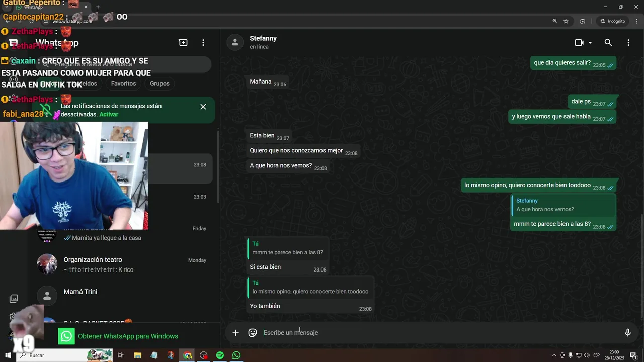Open WhatsApp app from the taskbar
This screenshot has height=362, width=644.
pyautogui.click(x=236, y=355)
